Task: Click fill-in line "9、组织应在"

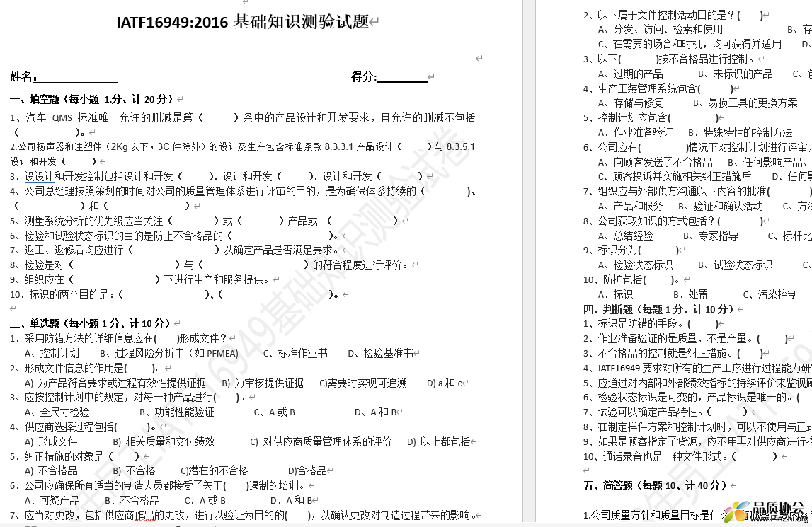Action: tap(140, 280)
